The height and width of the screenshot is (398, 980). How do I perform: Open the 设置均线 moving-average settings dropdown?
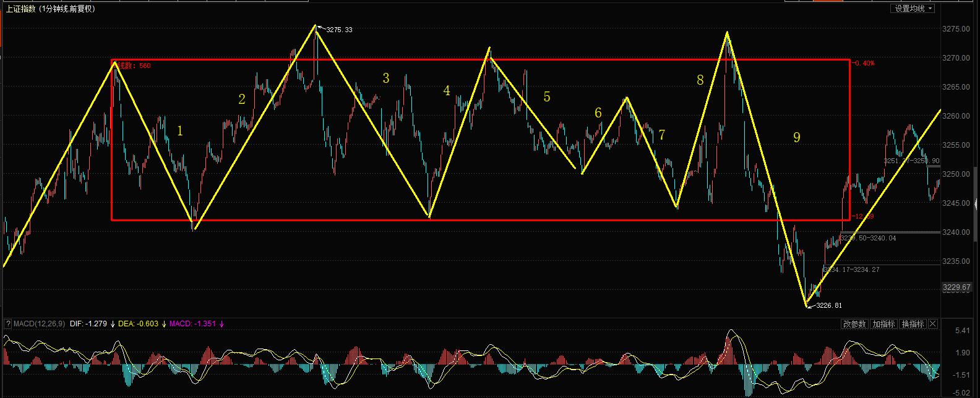[x=913, y=9]
